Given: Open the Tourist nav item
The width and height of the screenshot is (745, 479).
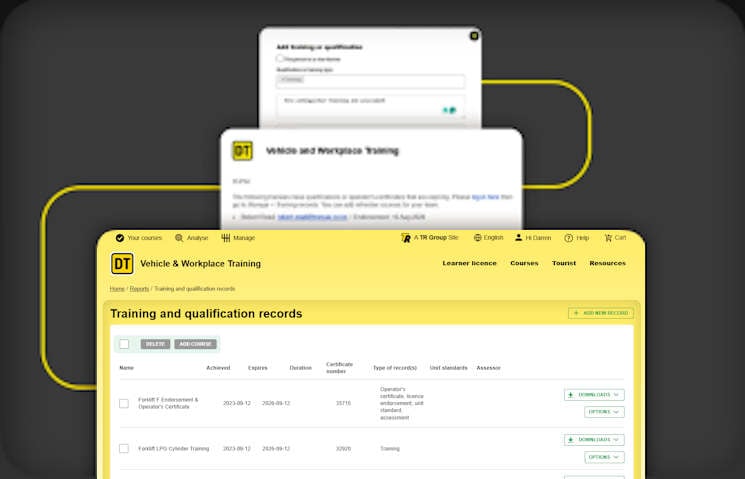Looking at the screenshot, I should coord(564,263).
